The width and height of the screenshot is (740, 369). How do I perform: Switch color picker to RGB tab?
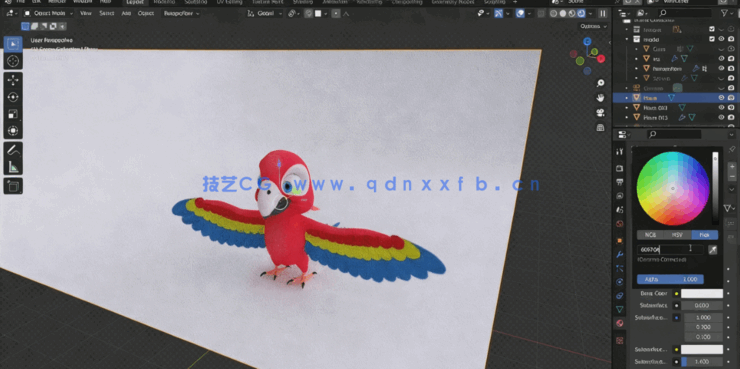pyautogui.click(x=650, y=235)
